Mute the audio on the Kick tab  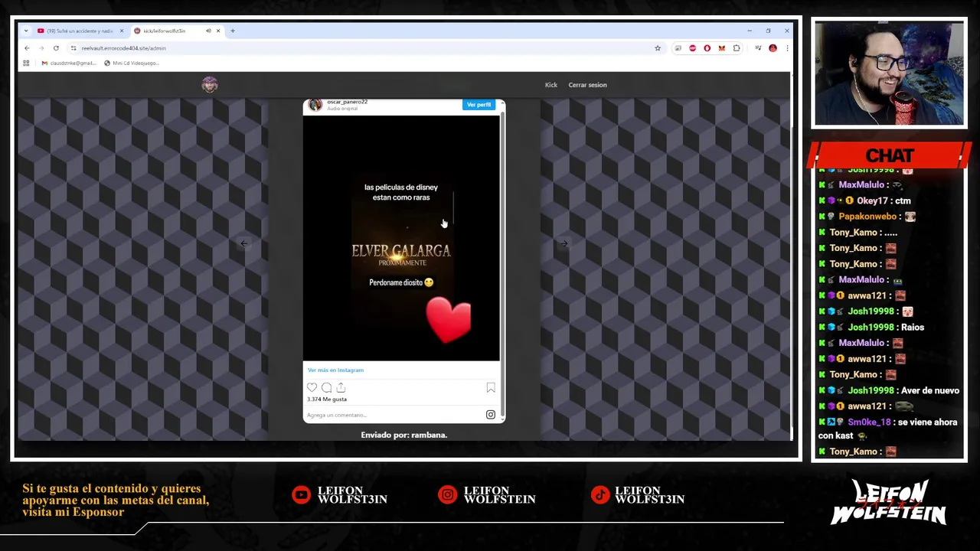tap(208, 31)
